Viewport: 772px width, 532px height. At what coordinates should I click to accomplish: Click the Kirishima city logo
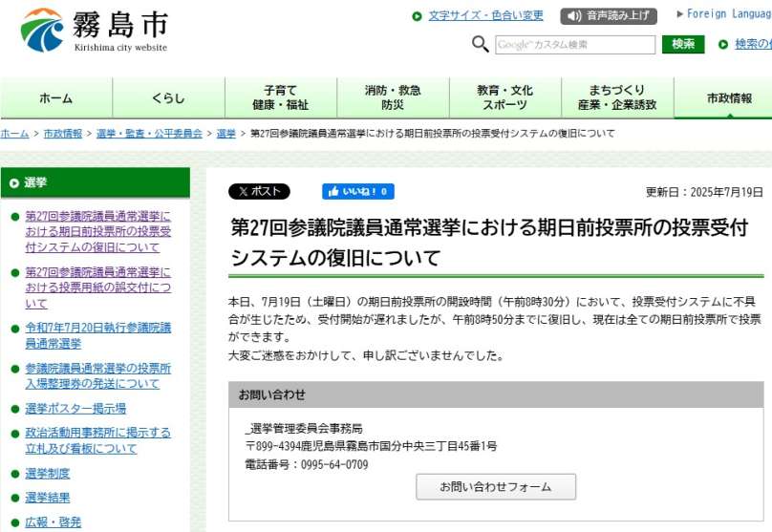coord(95,30)
